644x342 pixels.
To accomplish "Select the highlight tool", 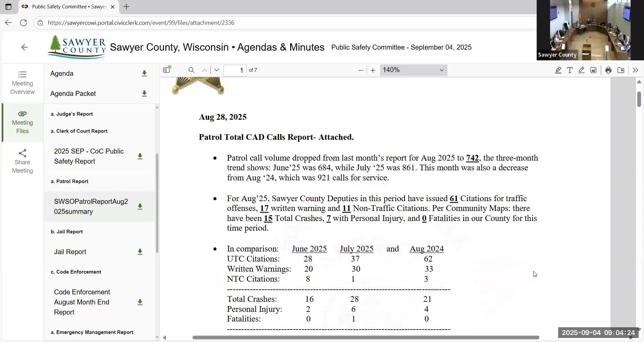I will click(558, 70).
